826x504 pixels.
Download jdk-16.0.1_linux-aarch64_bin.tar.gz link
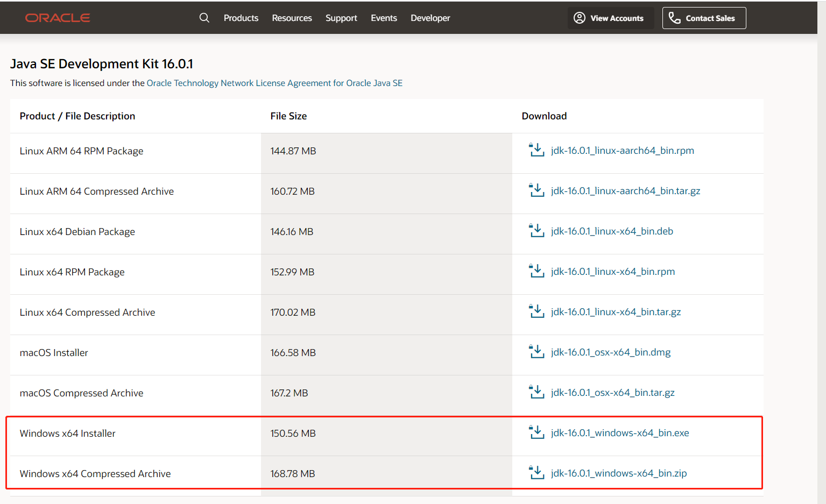coord(626,191)
